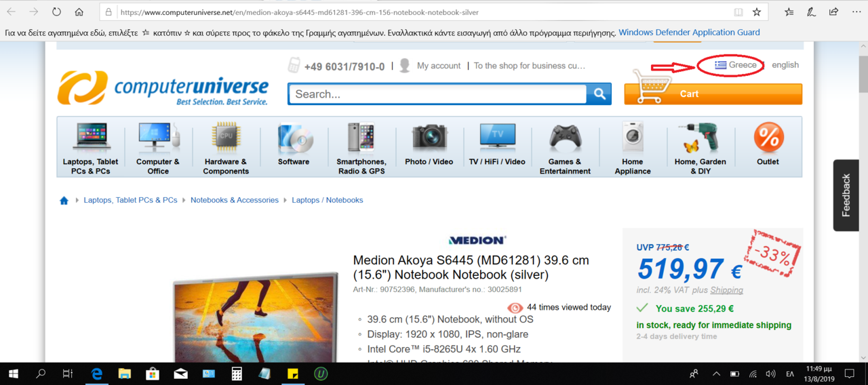Open Notebooks & Accessories breadcrumb
The height and width of the screenshot is (385, 868).
[235, 201]
